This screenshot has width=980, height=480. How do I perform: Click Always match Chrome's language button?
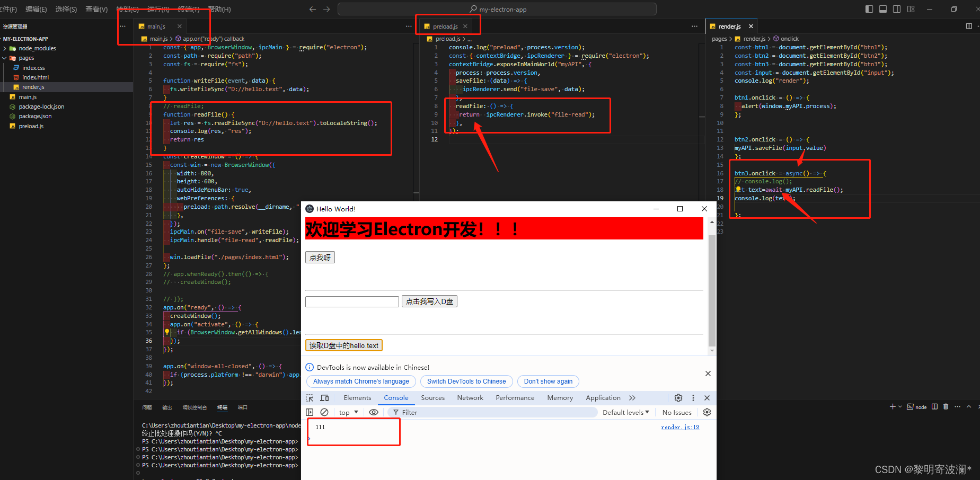pyautogui.click(x=361, y=381)
